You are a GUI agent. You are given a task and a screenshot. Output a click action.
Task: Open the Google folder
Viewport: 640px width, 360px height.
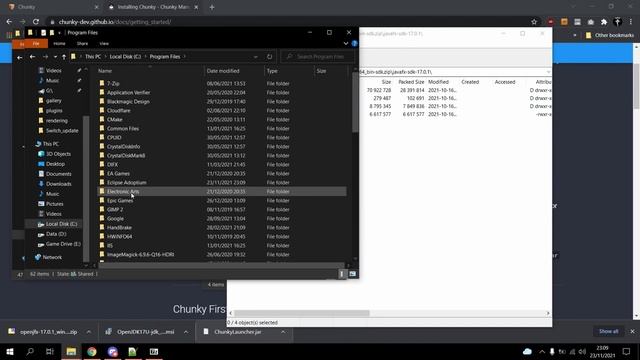coord(115,218)
